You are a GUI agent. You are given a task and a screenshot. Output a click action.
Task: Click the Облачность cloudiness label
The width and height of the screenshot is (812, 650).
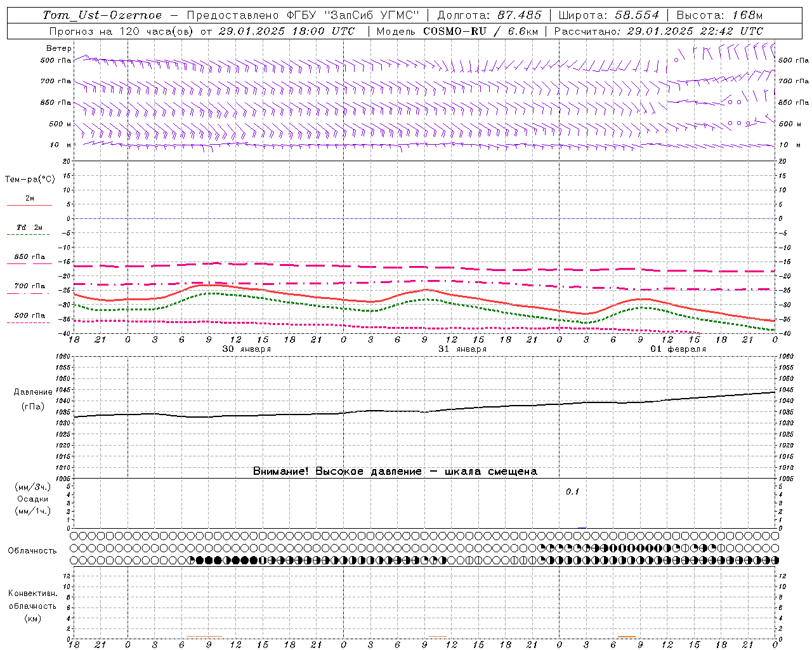click(32, 550)
